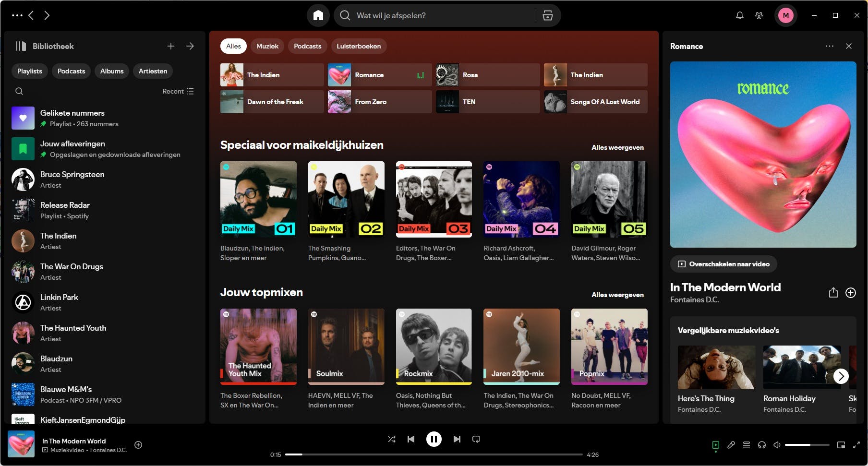Open the lyrics microphone icon
868x466 pixels.
731,445
